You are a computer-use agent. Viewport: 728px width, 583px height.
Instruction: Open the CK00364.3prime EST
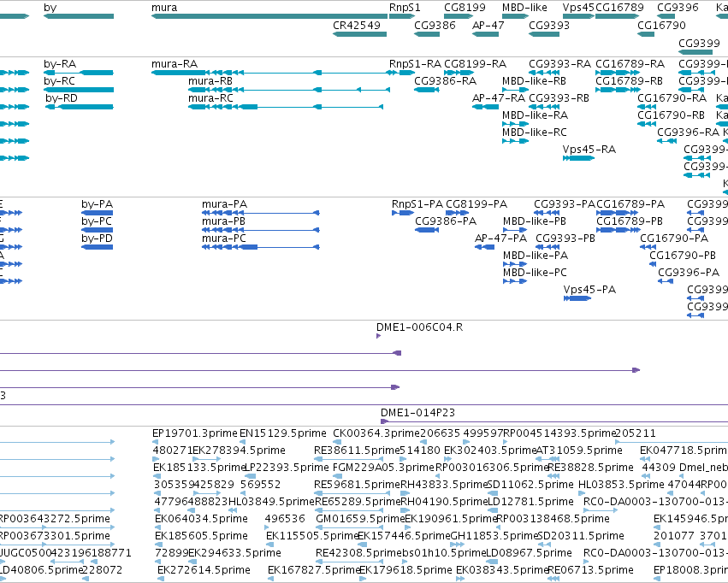(x=336, y=442)
